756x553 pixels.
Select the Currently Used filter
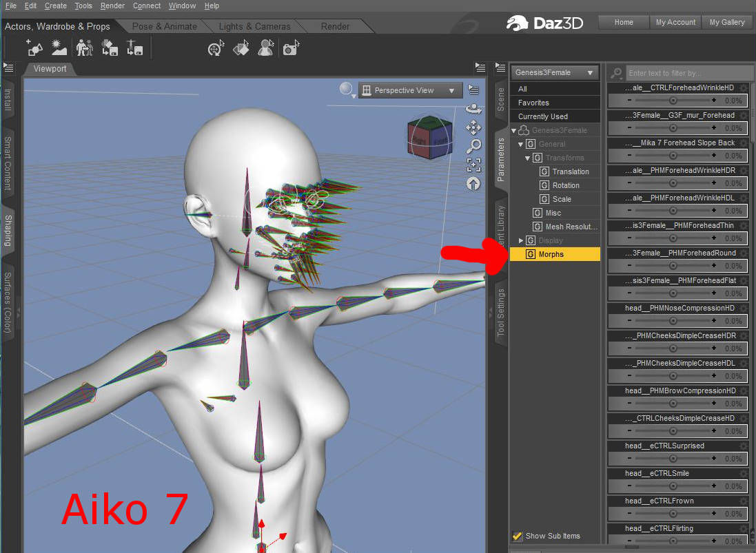[555, 116]
